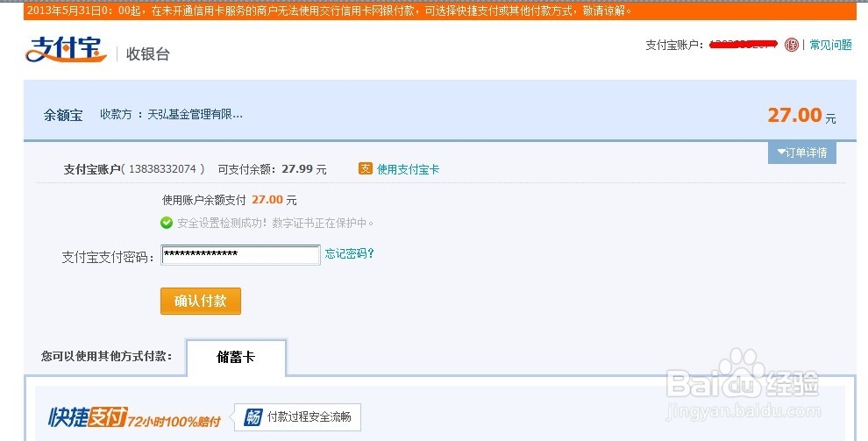Viewport: 868px width, 441px height.
Task: Click the 您可以使用其他方式付款 label
Action: (106, 356)
